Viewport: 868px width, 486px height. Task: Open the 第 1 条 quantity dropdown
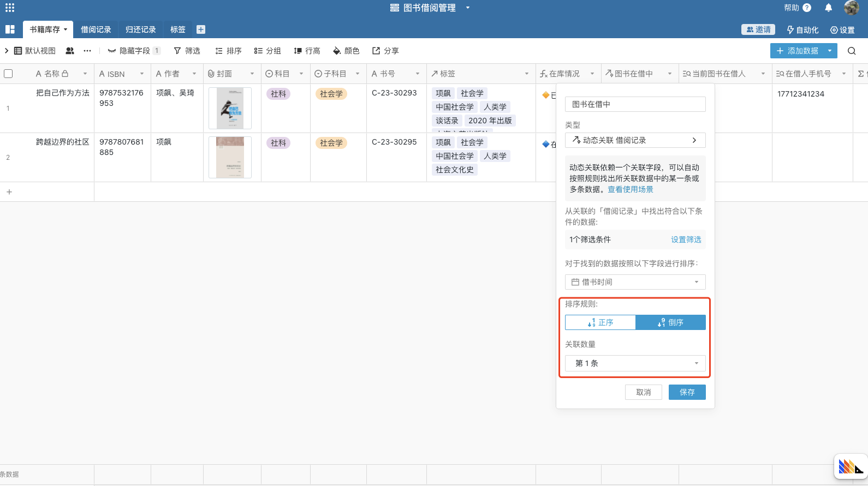tap(635, 363)
